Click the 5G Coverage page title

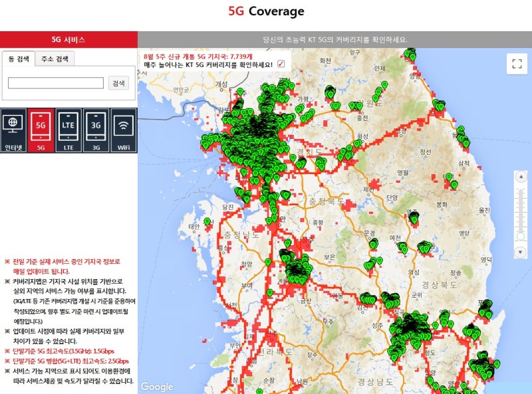[267, 11]
